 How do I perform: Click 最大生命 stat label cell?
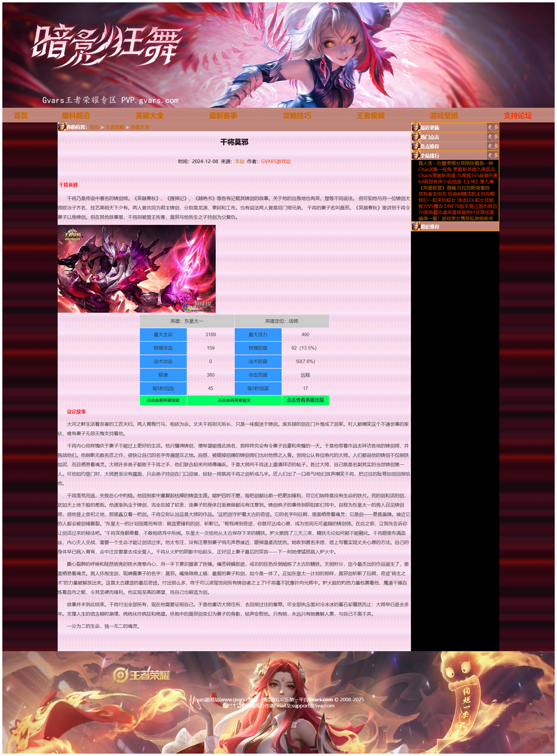coord(163,334)
